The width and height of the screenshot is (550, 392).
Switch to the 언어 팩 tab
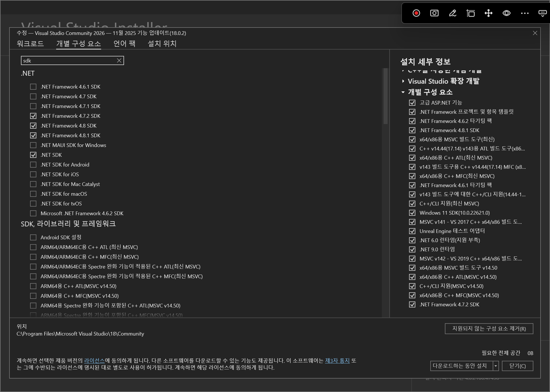coord(124,44)
